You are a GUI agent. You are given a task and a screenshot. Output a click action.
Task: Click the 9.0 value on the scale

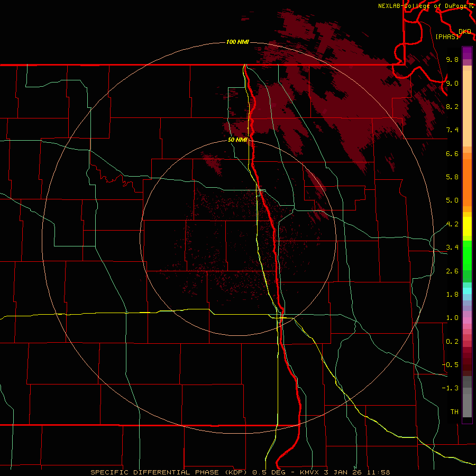(x=452, y=83)
